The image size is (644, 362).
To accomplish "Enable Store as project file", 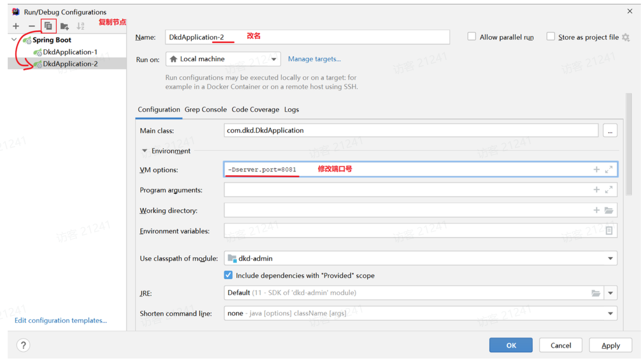I will pyautogui.click(x=551, y=37).
